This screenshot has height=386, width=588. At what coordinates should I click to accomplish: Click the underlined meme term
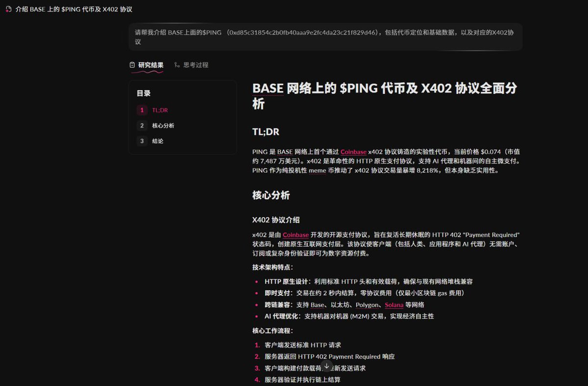click(317, 171)
